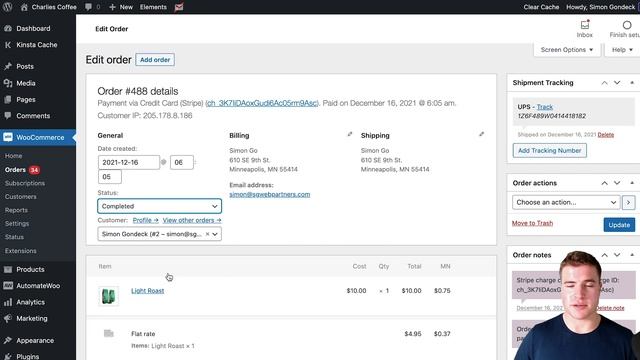The height and width of the screenshot is (360, 640).
Task: Click the minute field showing 05
Action: pyautogui.click(x=110, y=177)
